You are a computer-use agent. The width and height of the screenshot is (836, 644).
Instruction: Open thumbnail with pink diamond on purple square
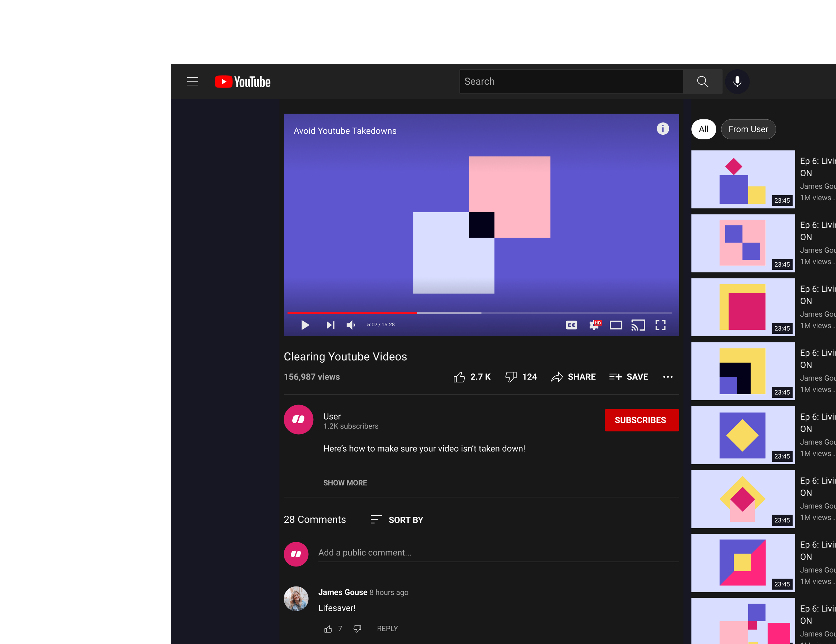pos(743,179)
